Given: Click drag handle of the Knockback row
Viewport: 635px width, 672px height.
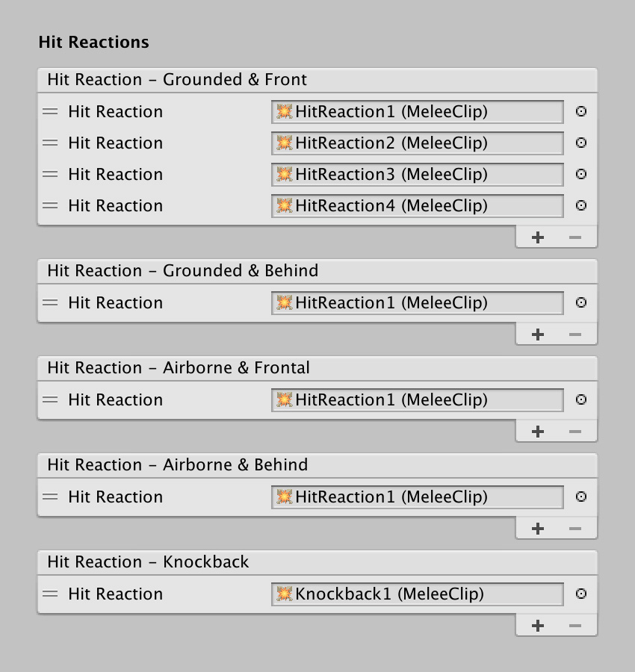Looking at the screenshot, I should point(50,594).
